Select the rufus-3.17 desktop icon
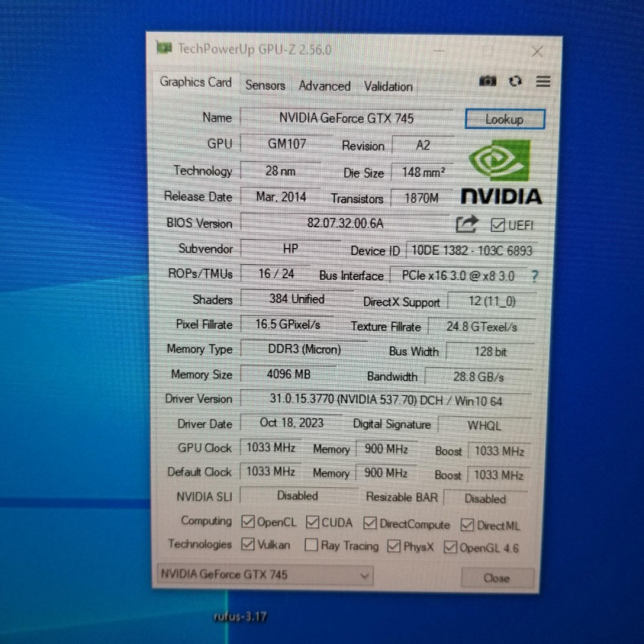This screenshot has width=644, height=644. point(239,617)
